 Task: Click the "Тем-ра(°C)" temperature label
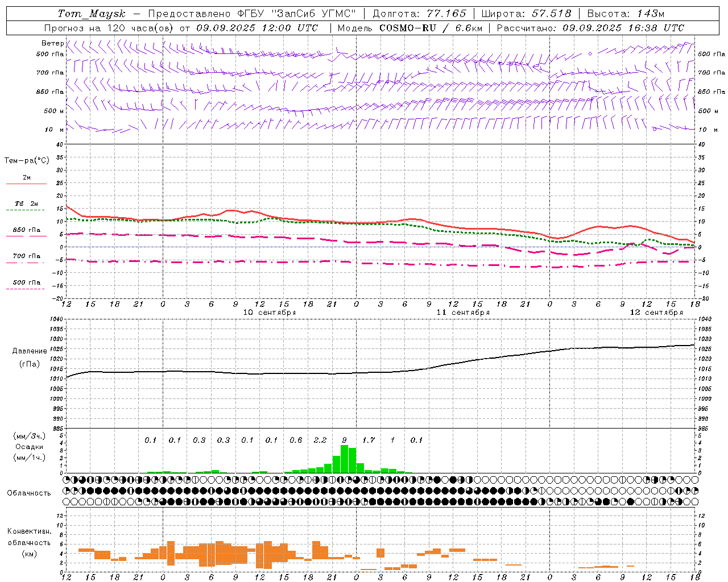coord(27,161)
